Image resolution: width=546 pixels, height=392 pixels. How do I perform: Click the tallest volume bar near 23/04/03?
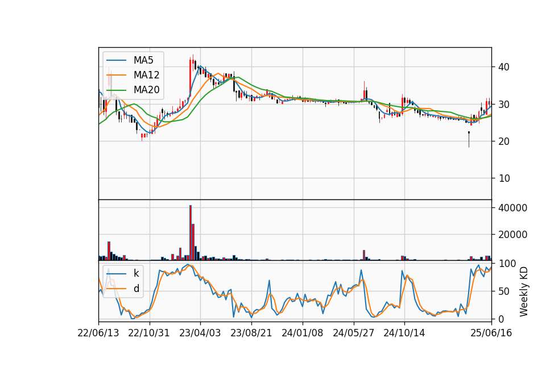[191, 233]
